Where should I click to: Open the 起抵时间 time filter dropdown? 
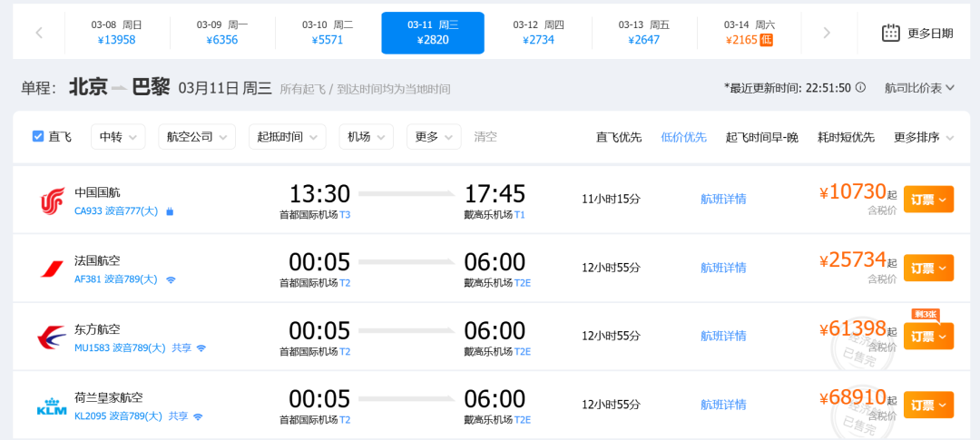click(287, 137)
